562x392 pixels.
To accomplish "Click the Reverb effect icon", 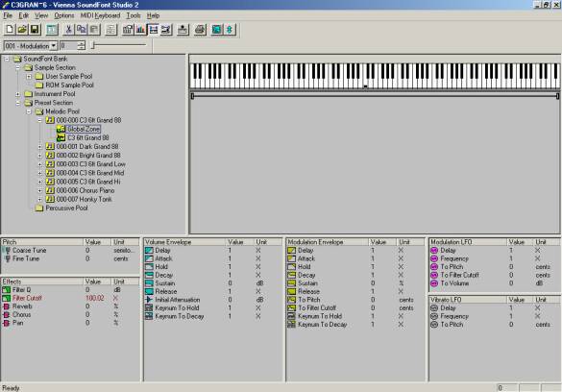I will (6, 306).
